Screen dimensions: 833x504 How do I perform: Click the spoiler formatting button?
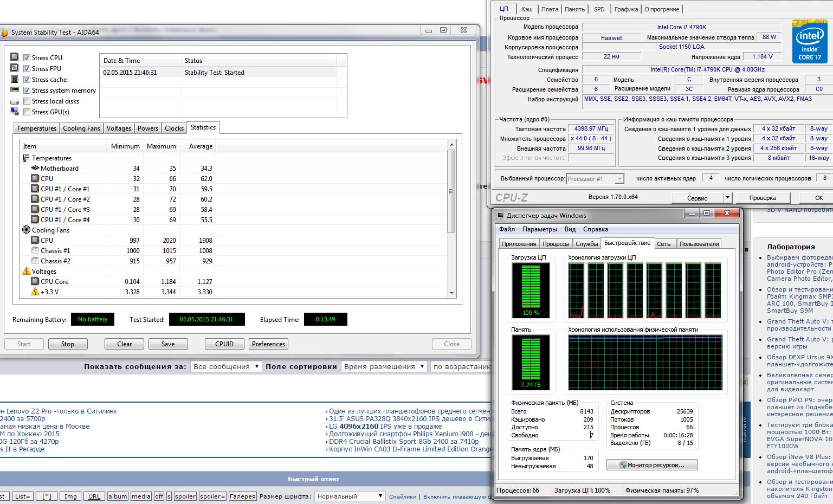click(185, 496)
